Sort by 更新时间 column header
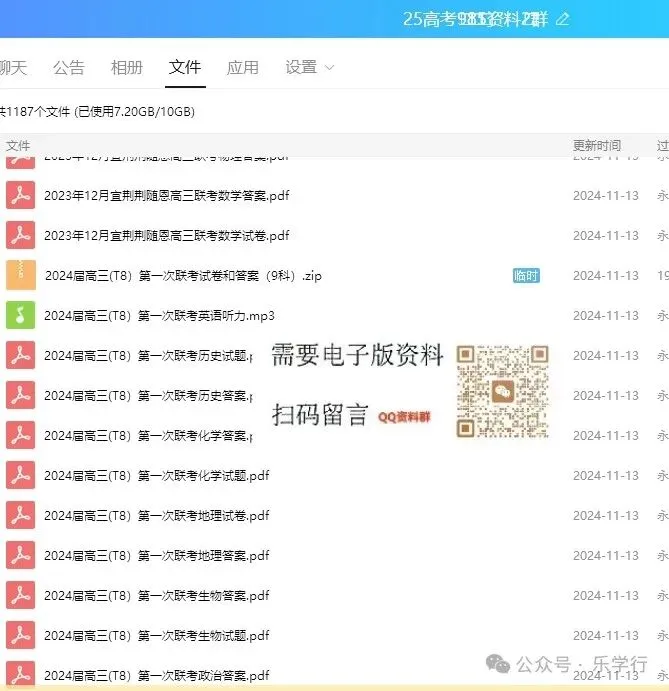669x691 pixels. pos(597,145)
